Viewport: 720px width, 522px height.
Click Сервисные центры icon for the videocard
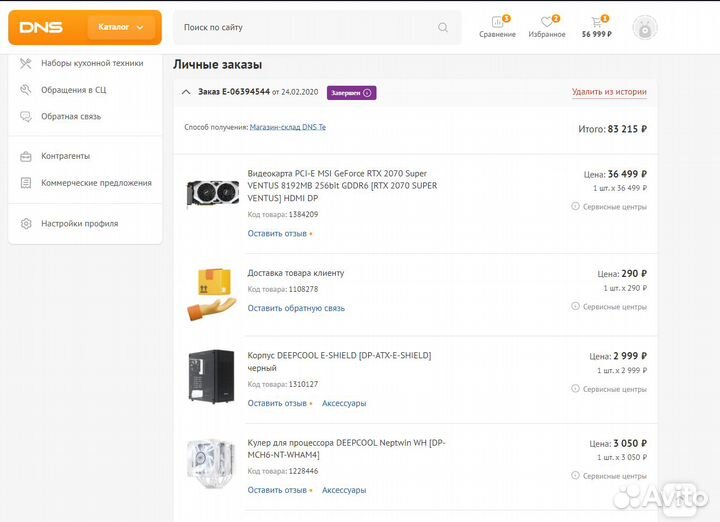[575, 207]
